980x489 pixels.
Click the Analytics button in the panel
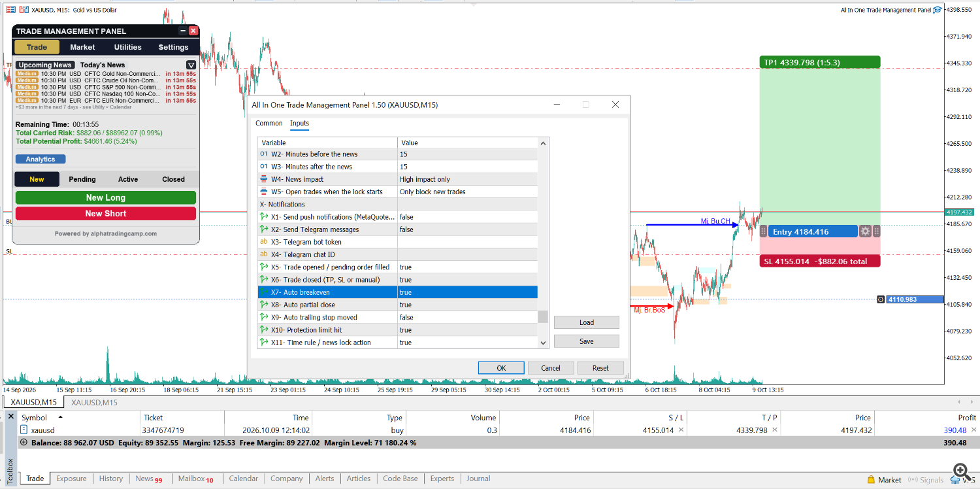point(41,159)
